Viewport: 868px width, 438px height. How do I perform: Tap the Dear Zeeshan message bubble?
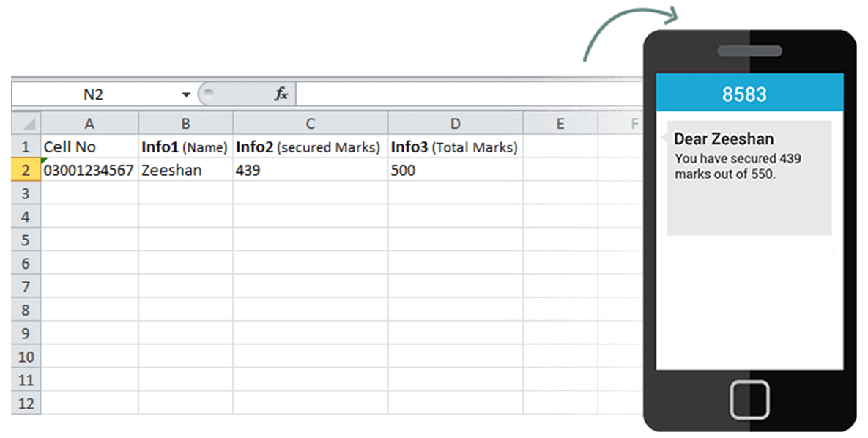[749, 177]
